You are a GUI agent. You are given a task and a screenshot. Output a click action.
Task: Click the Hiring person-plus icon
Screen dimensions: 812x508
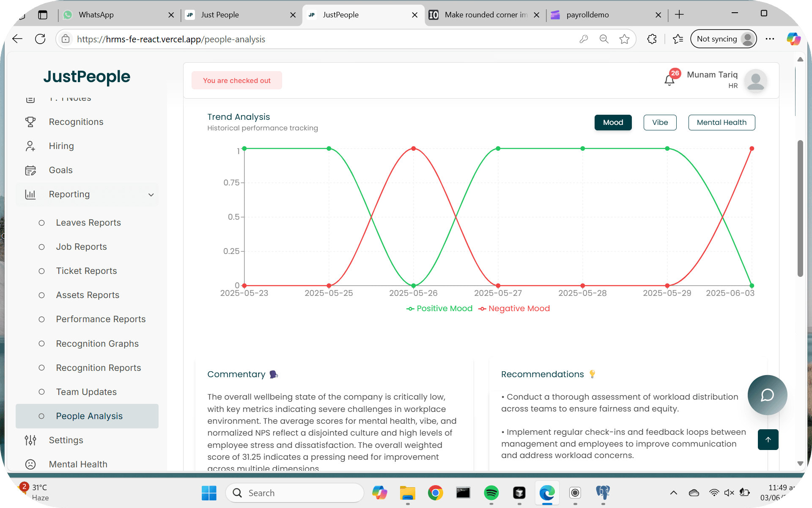[30, 146]
